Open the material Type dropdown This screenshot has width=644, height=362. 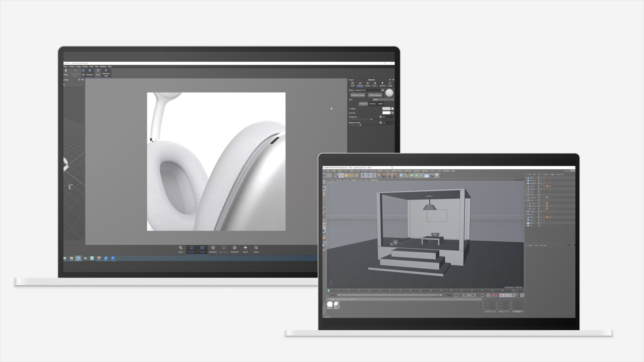[x=383, y=100]
